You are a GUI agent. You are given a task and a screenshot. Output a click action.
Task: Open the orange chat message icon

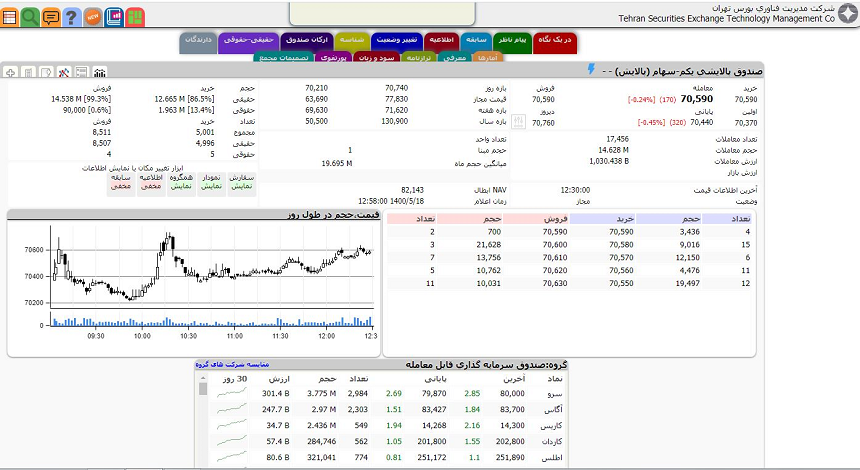pyautogui.click(x=51, y=17)
